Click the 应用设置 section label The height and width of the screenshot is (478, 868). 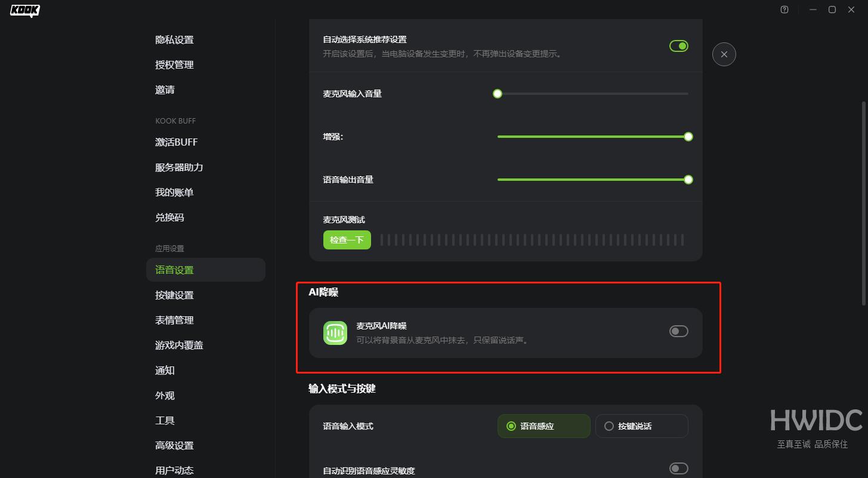point(169,248)
